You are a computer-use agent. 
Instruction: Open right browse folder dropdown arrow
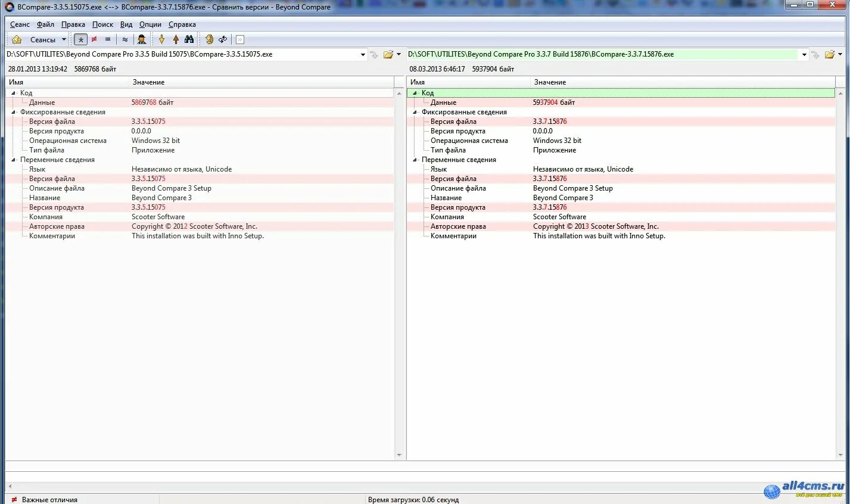click(x=840, y=55)
